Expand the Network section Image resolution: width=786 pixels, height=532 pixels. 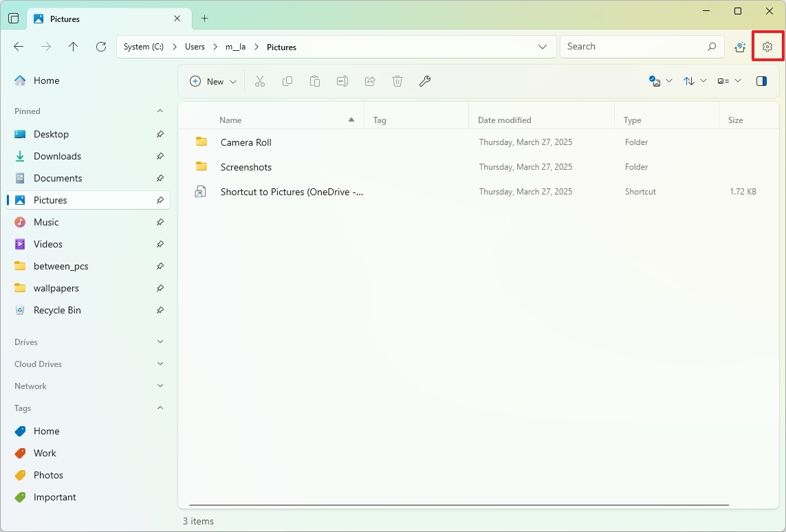(160, 386)
